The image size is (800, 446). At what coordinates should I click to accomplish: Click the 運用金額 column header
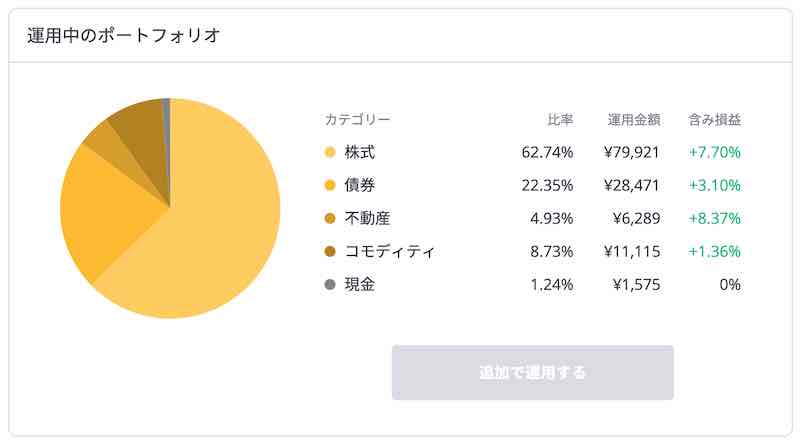click(x=634, y=120)
